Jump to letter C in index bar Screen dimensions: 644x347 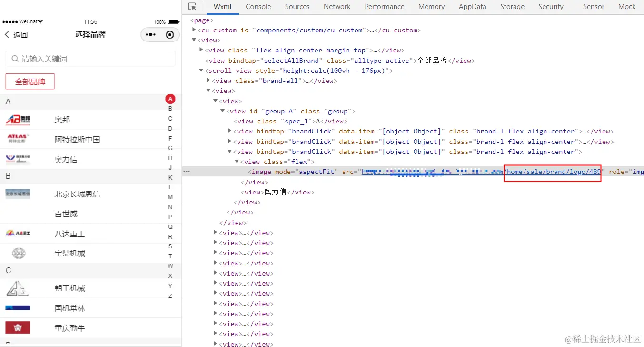(x=170, y=119)
